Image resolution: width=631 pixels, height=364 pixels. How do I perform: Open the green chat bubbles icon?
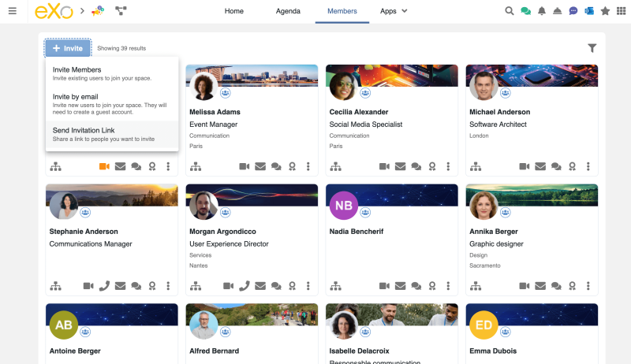point(525,11)
